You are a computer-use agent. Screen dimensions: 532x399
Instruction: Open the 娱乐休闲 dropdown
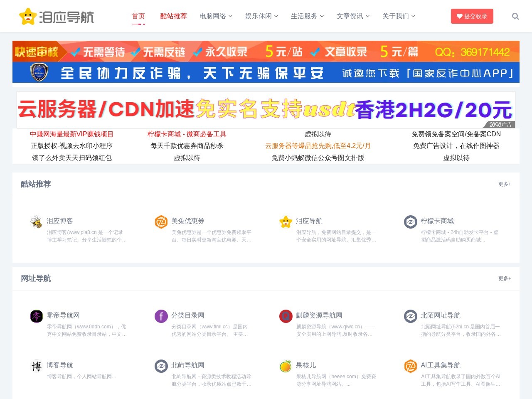click(261, 16)
